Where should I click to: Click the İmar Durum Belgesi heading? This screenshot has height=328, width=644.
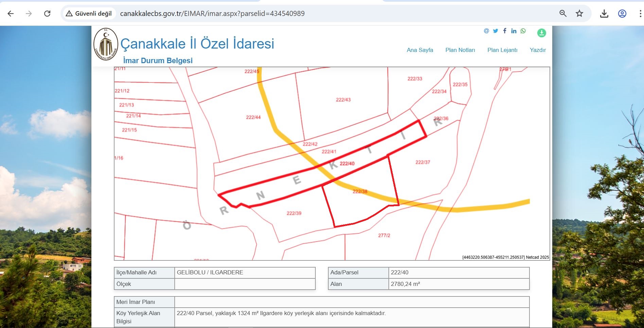point(158,60)
